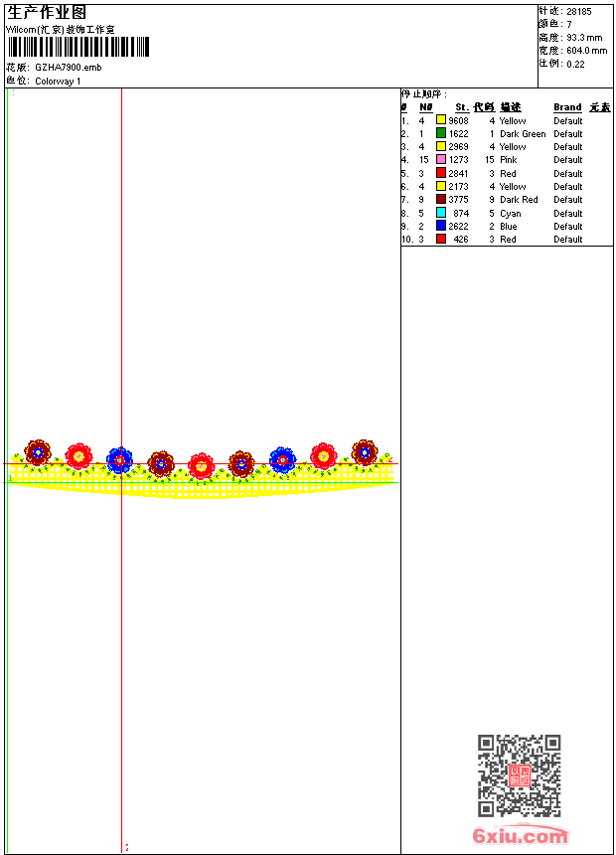Click the QR code above 6xiu.com
This screenshot has height=855, width=616.
[x=519, y=775]
